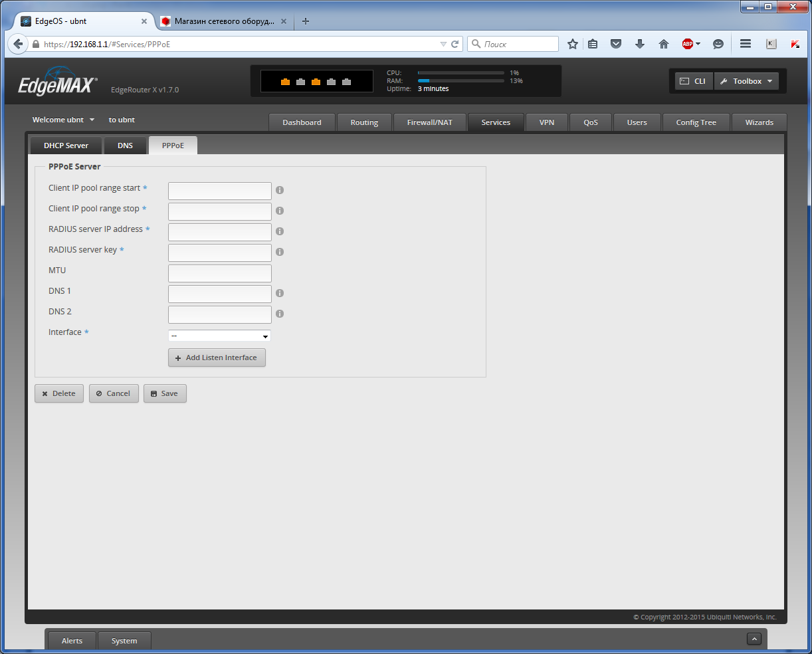
Task: Click the info icon next to RADIUS server key
Action: coord(279,252)
